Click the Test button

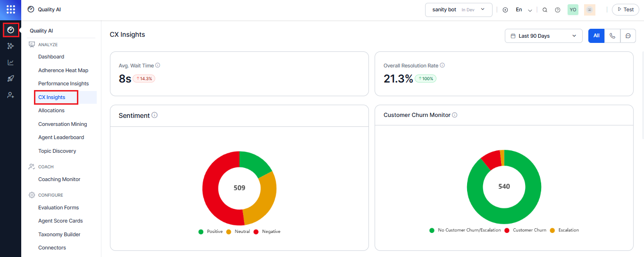[x=625, y=10]
